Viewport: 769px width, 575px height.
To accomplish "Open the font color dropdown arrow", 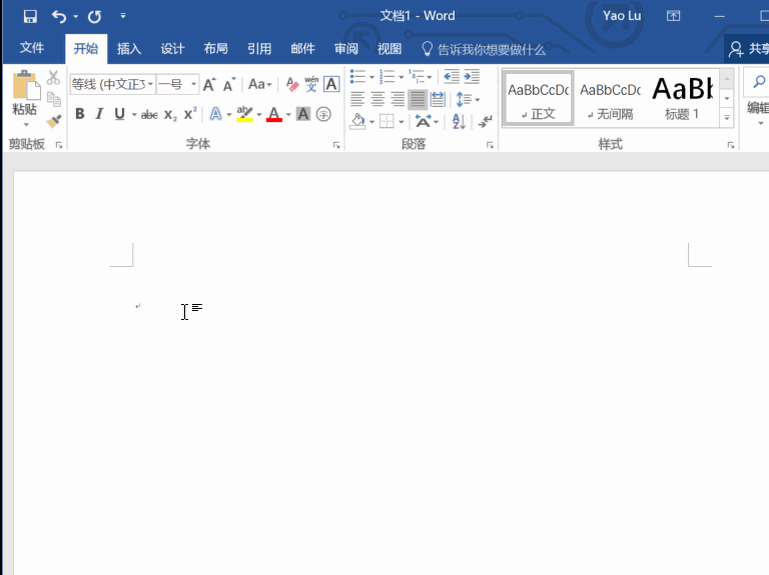I will pyautogui.click(x=288, y=115).
